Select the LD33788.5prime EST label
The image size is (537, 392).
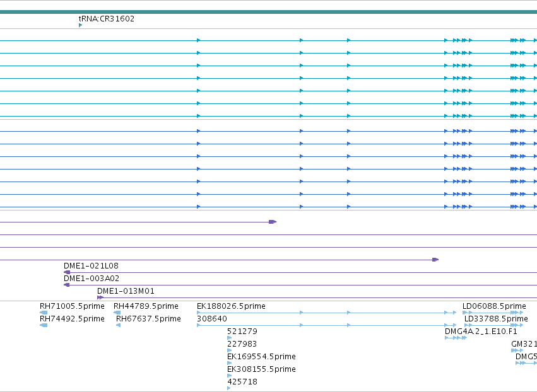(496, 319)
